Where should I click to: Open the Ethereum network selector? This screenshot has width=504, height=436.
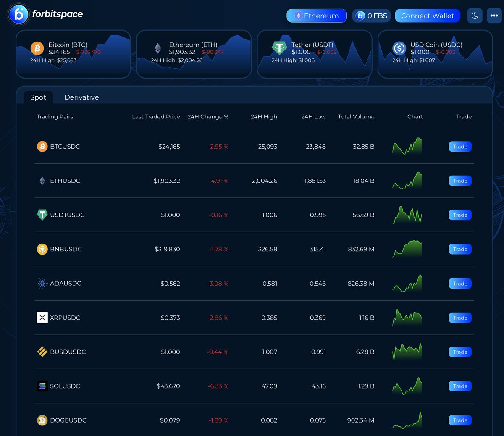coord(317,16)
